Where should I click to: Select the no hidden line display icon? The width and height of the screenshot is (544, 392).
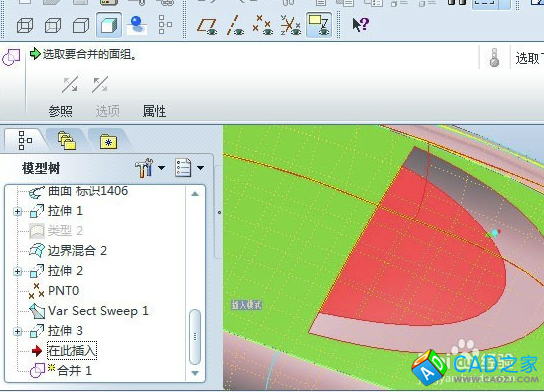(81, 26)
